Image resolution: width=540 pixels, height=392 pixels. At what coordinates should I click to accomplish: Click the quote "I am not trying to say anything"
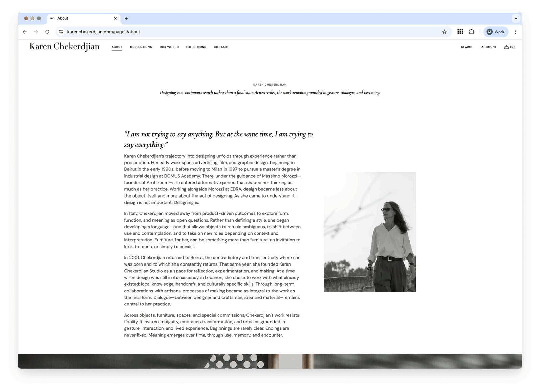[218, 139]
